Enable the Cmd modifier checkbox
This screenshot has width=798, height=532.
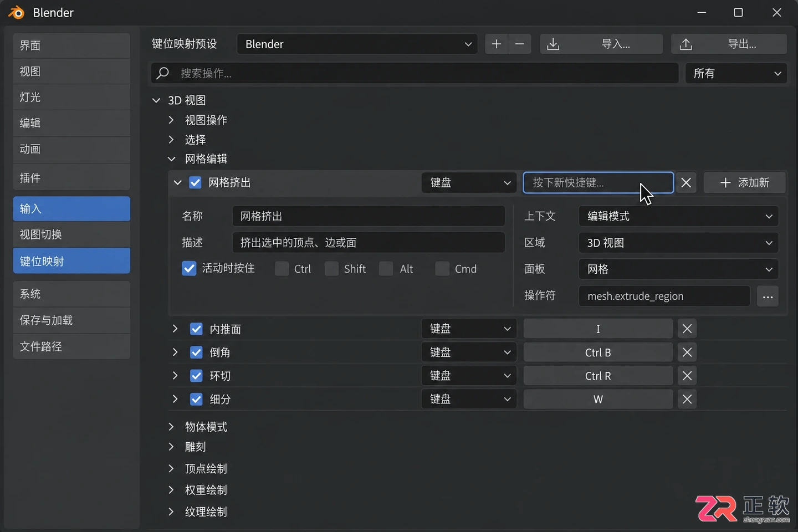[442, 269]
